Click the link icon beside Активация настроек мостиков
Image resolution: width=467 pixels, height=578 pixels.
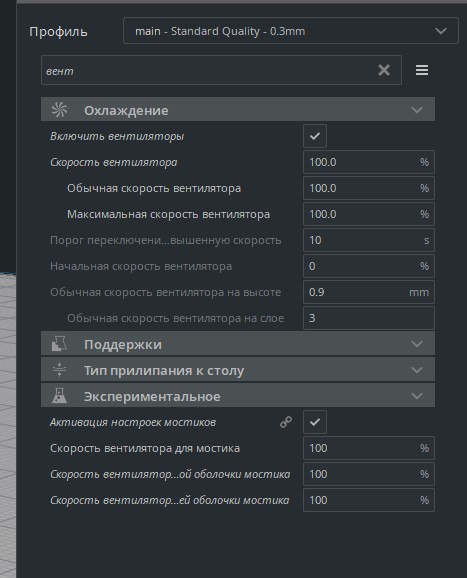coord(286,422)
